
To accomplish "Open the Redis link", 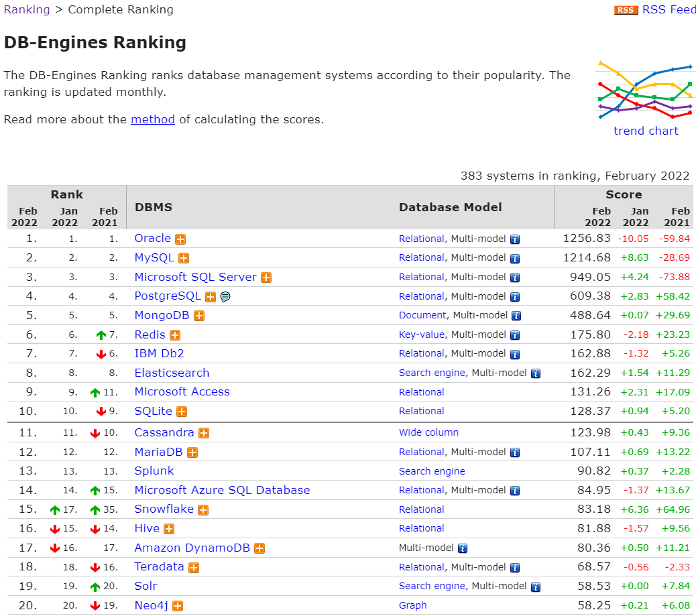I will pyautogui.click(x=150, y=334).
